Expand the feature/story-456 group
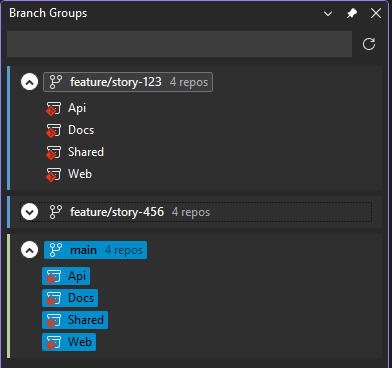Screen dimensions: 392x368 30,212
